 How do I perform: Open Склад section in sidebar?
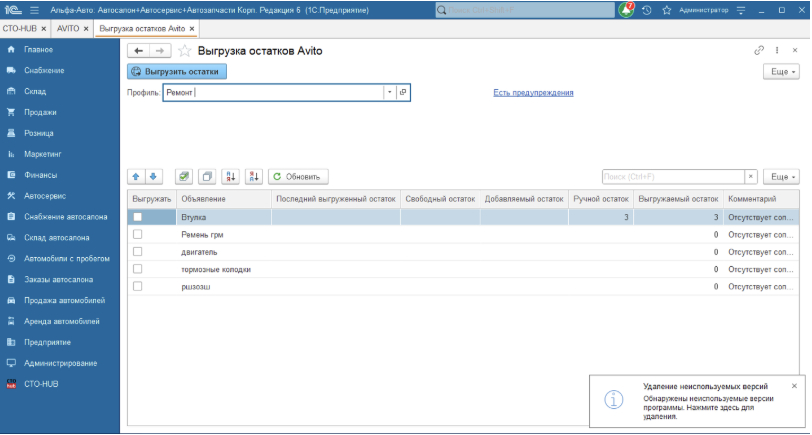35,91
